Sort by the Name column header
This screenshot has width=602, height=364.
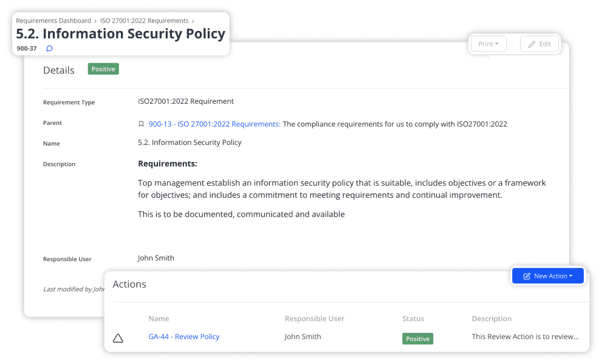click(159, 318)
